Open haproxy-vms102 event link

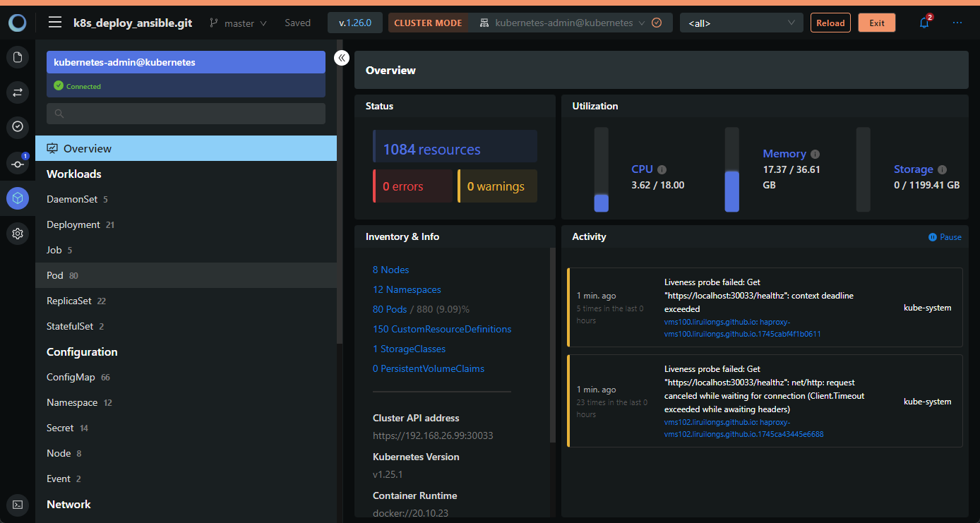pyautogui.click(x=744, y=428)
